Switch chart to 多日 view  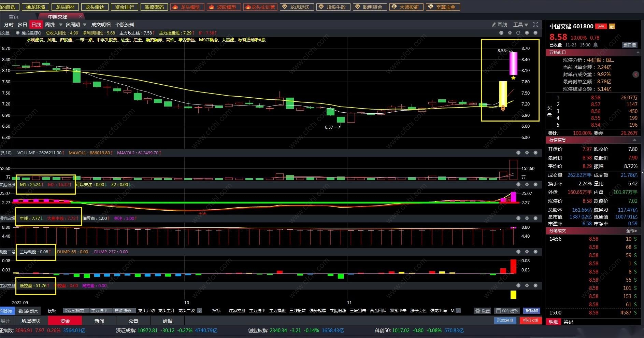tap(23, 25)
